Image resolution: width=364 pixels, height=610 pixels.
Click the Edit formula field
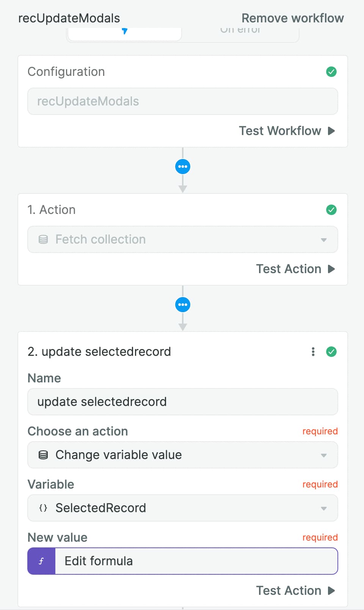click(196, 561)
